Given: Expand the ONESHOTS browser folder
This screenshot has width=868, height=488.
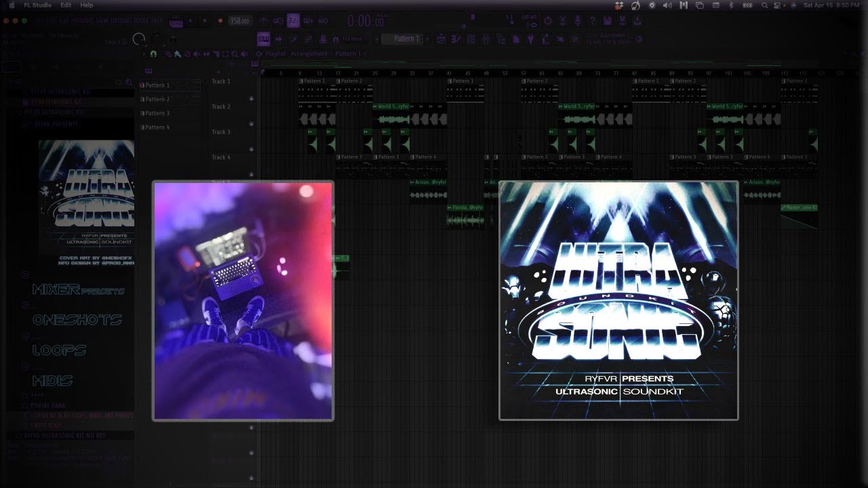Looking at the screenshot, I should [77, 319].
